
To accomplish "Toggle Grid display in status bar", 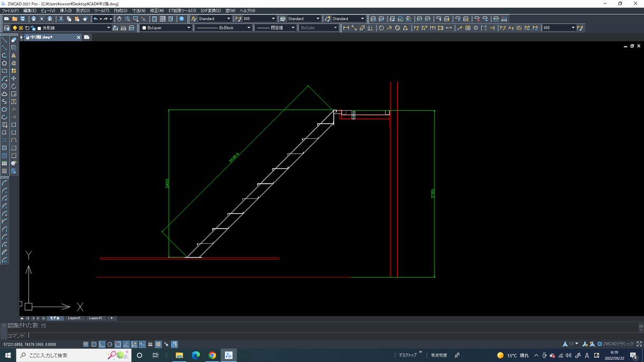I will pyautogui.click(x=94, y=345).
